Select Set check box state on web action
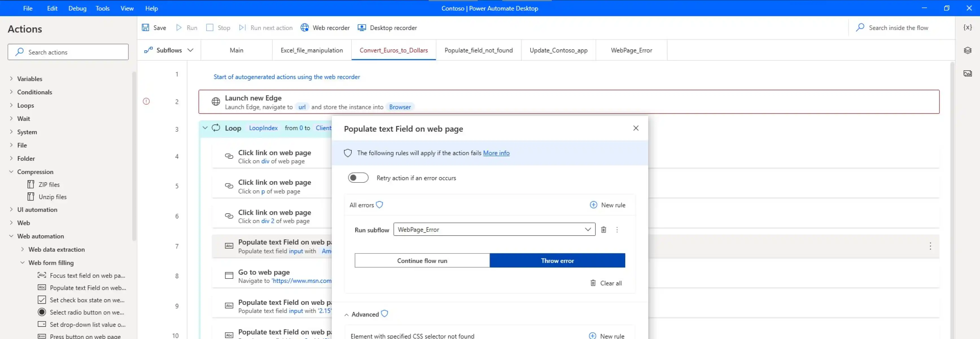The image size is (980, 339). [x=81, y=300]
